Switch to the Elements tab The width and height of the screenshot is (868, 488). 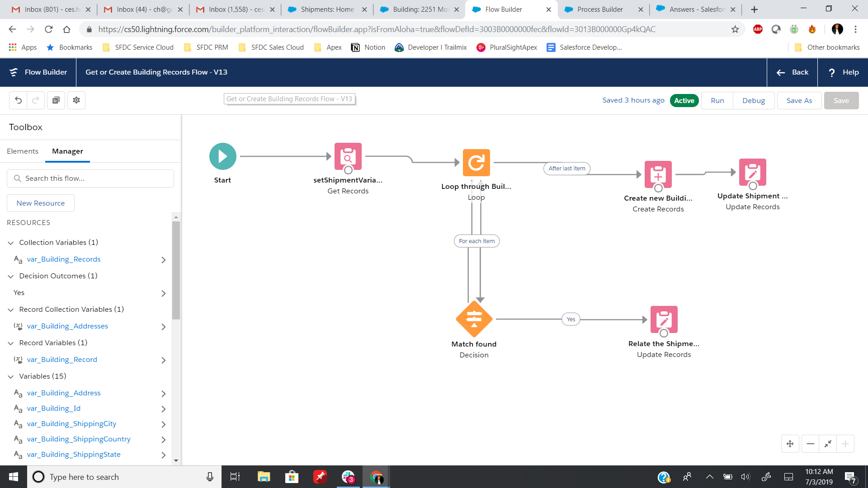tap(23, 151)
